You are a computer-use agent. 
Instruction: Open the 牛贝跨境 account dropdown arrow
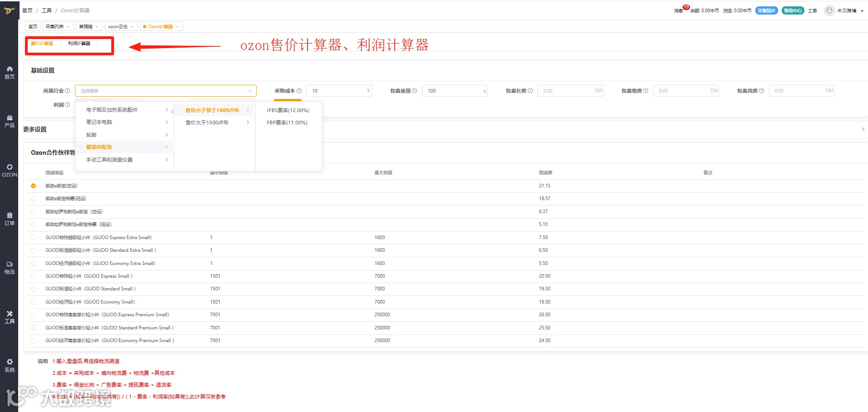click(862, 11)
